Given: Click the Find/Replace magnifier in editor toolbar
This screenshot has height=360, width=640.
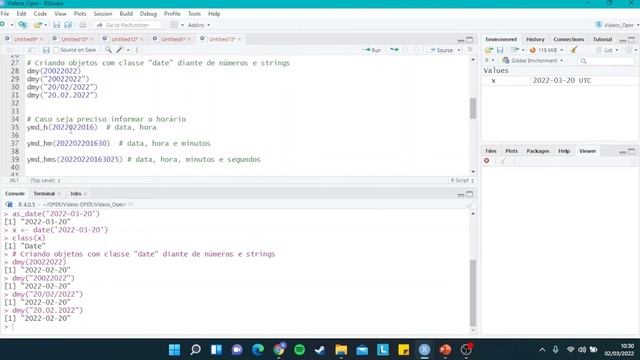Looking at the screenshot, I should pyautogui.click(x=108, y=50).
